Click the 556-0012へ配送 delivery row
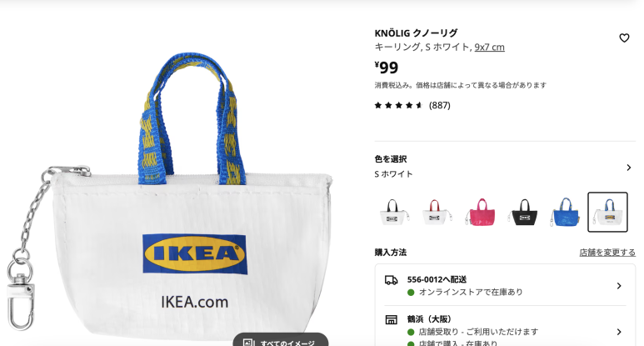644x346 pixels. coord(505,286)
